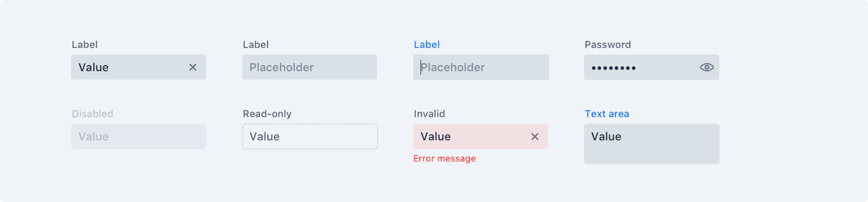This screenshot has width=868, height=202.
Task: Click the Disabled Value field
Action: point(138,136)
